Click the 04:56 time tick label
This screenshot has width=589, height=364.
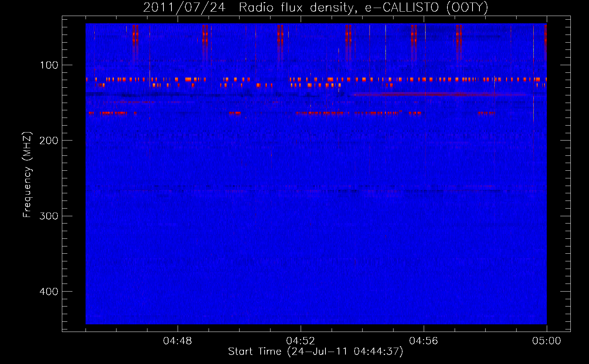click(x=424, y=341)
